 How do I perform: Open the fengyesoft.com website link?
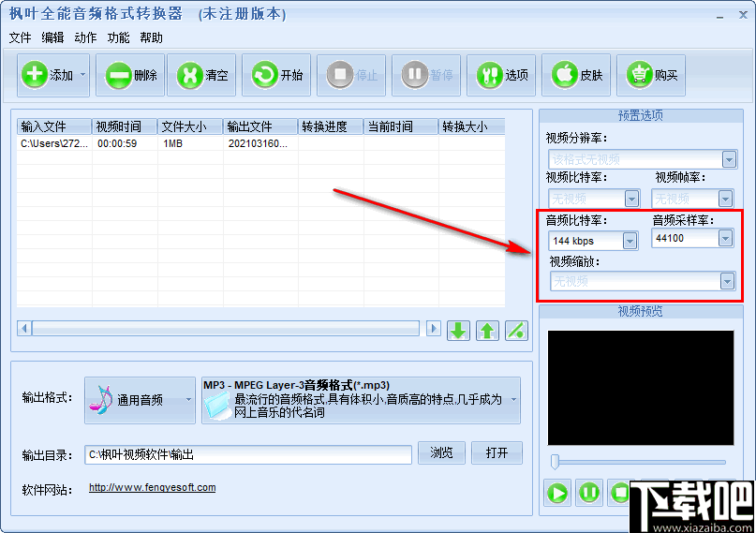tap(153, 487)
